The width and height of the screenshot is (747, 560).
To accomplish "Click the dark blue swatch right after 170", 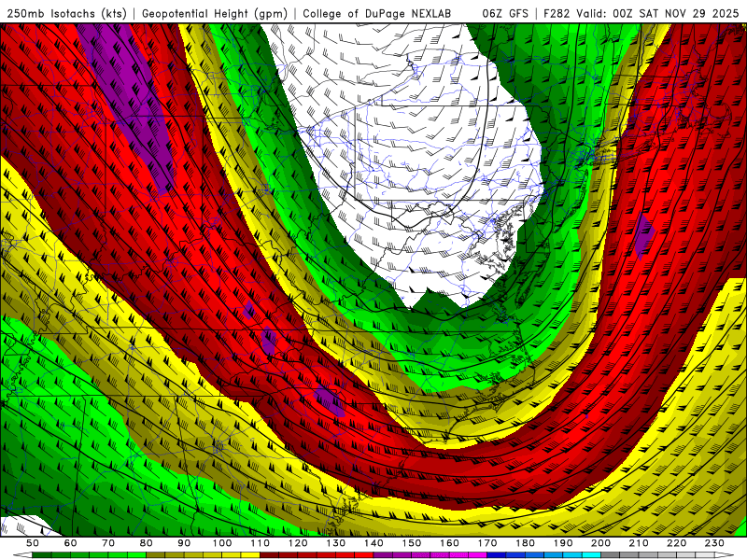I will click(x=497, y=555).
